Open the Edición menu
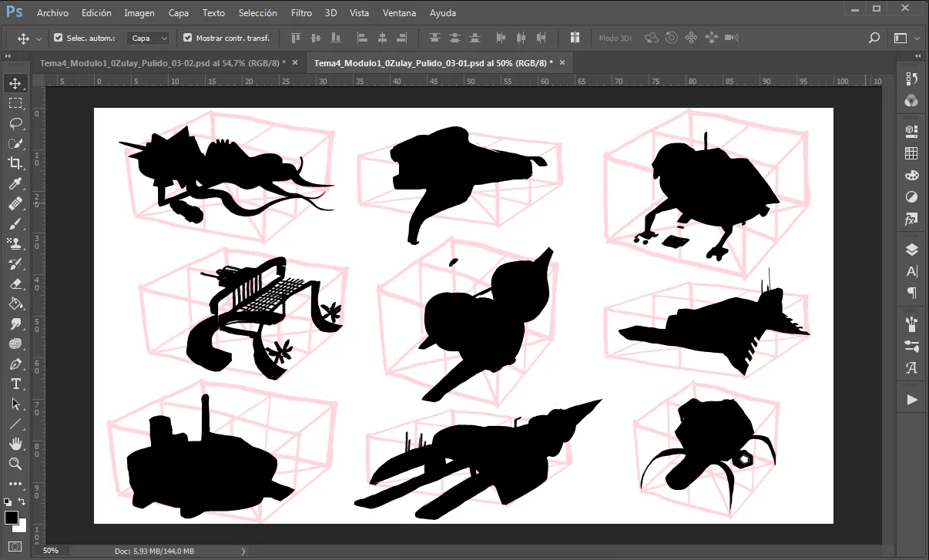 [x=96, y=13]
